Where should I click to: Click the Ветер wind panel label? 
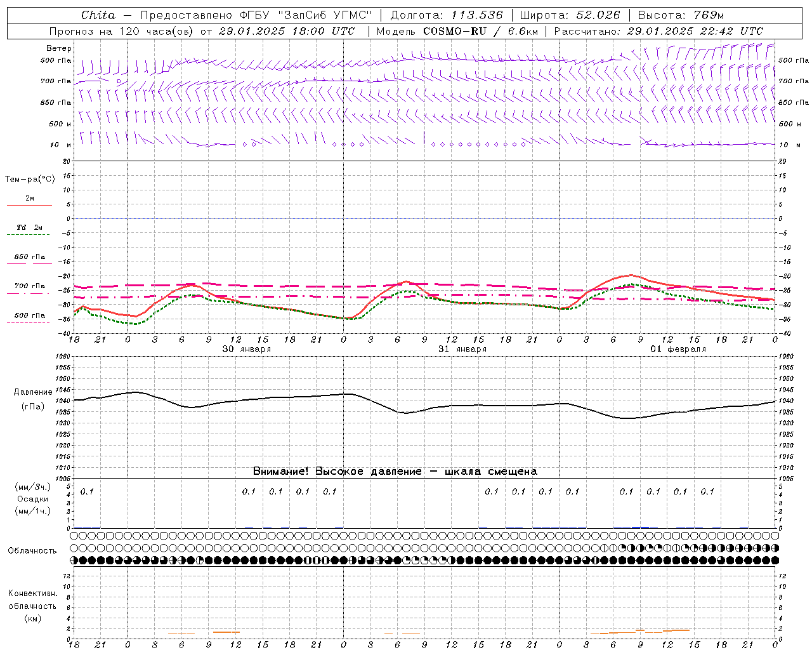(x=59, y=48)
